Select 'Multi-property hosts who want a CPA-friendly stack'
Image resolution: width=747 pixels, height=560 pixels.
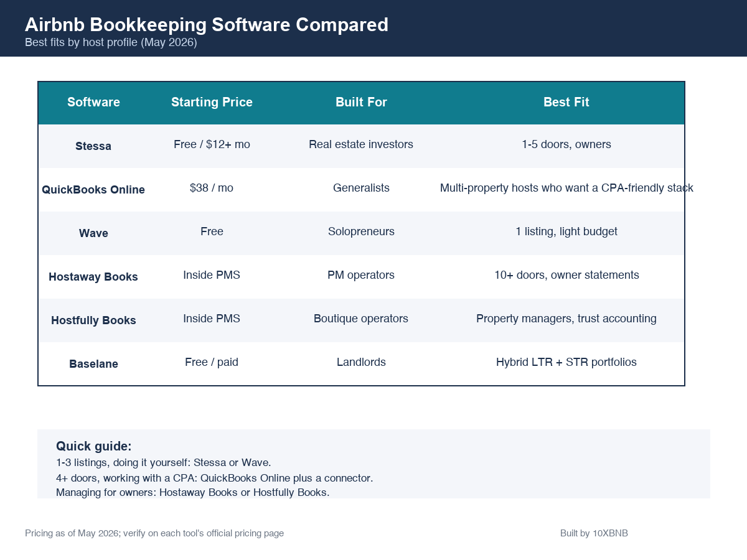[566, 188]
